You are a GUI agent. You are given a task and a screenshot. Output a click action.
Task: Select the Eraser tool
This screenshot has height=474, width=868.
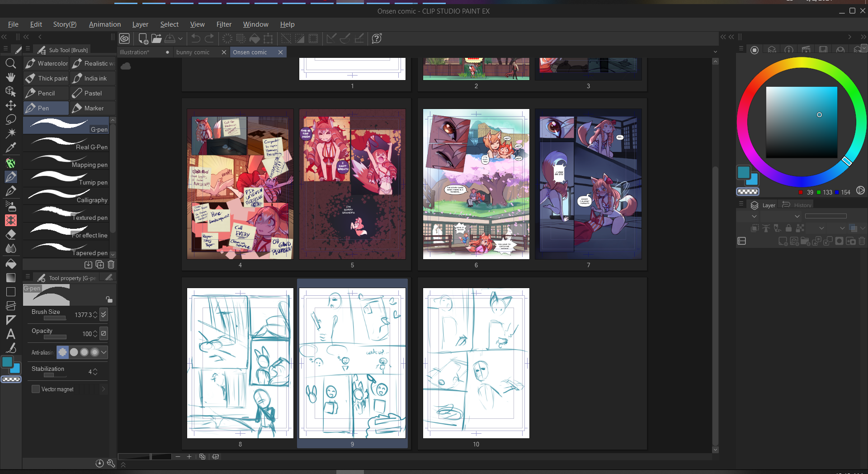click(11, 234)
